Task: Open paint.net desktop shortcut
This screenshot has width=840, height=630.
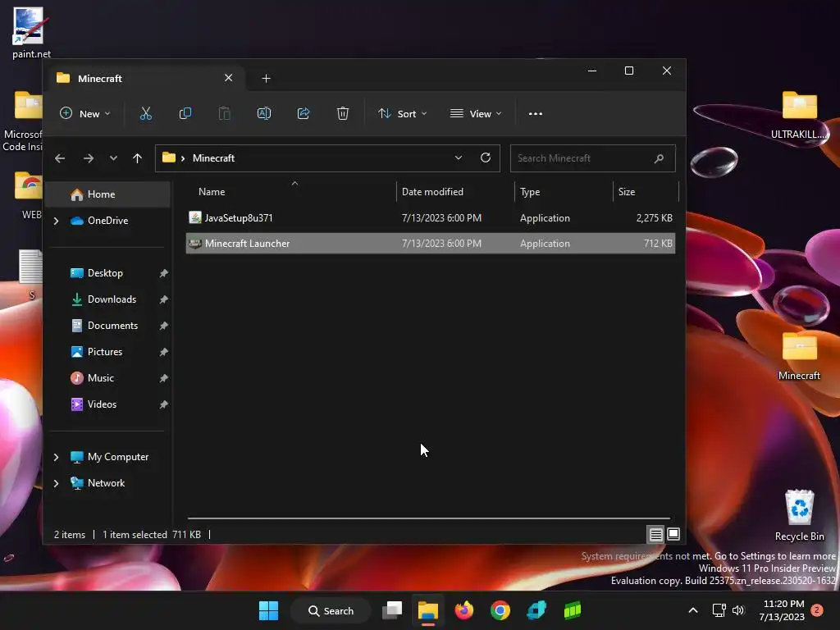Action: pyautogui.click(x=30, y=32)
